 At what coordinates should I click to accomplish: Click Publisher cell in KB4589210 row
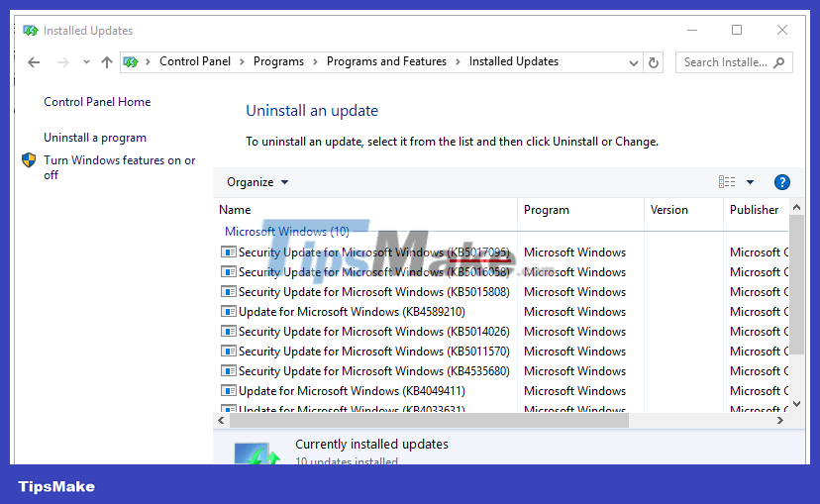[759, 312]
